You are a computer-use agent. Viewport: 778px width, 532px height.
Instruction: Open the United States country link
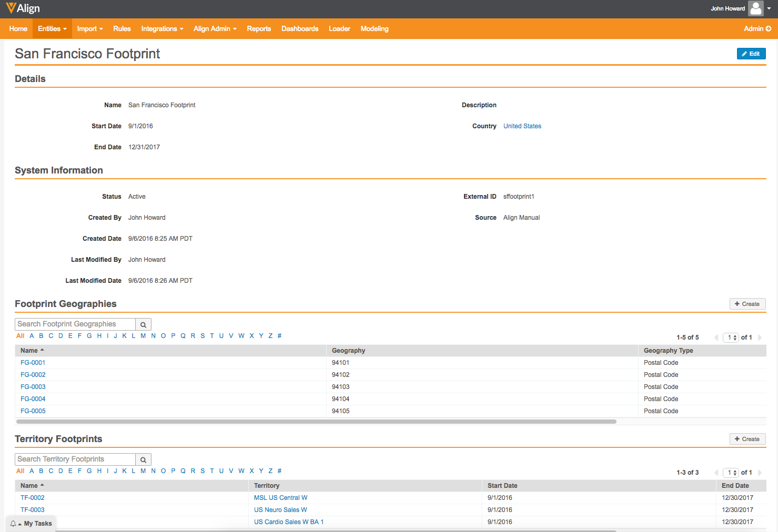coord(522,126)
